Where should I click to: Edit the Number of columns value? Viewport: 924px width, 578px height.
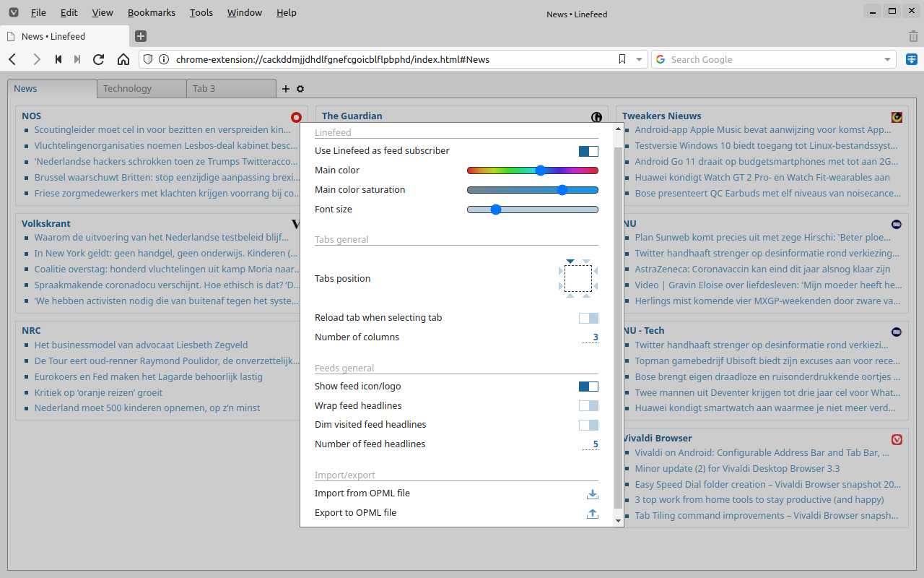coord(590,337)
